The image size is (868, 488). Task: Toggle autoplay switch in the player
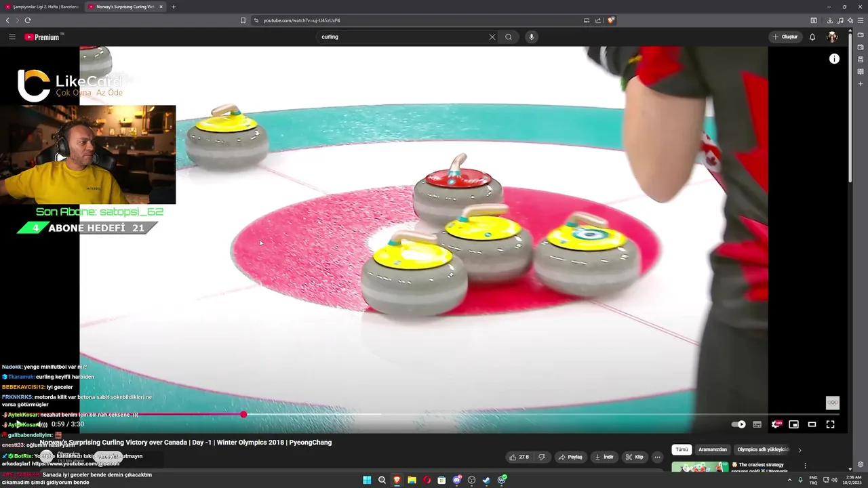(x=738, y=424)
